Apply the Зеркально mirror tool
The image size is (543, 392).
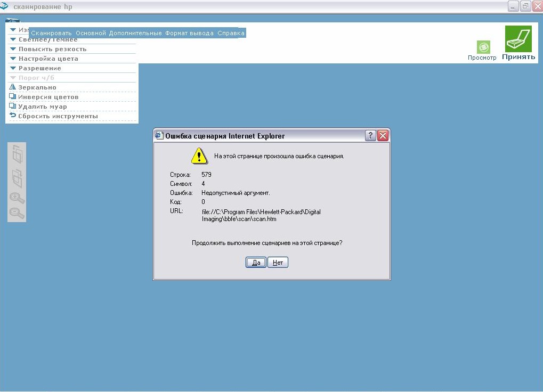coord(72,87)
